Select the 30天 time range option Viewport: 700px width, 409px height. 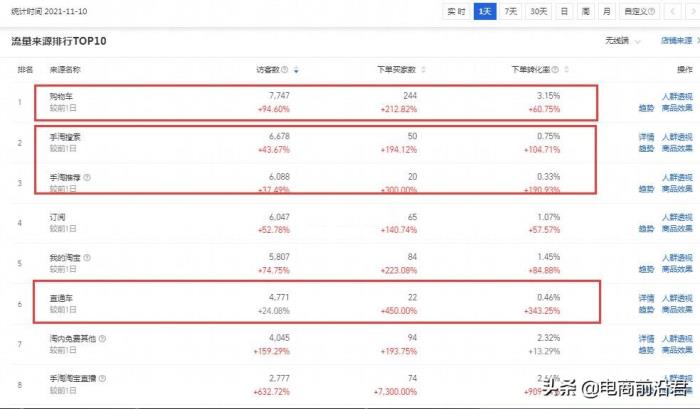click(x=538, y=11)
